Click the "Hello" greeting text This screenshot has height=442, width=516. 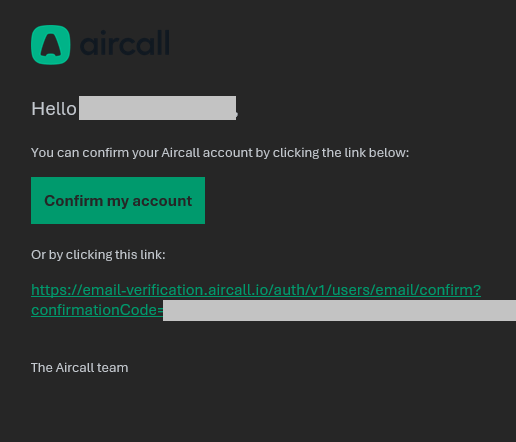pyautogui.click(x=54, y=109)
